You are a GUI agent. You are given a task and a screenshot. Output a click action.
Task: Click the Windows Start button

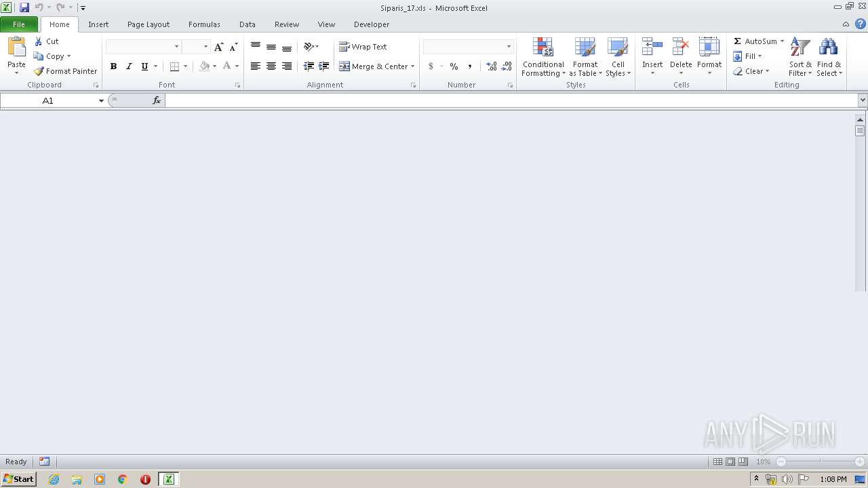[x=18, y=479]
